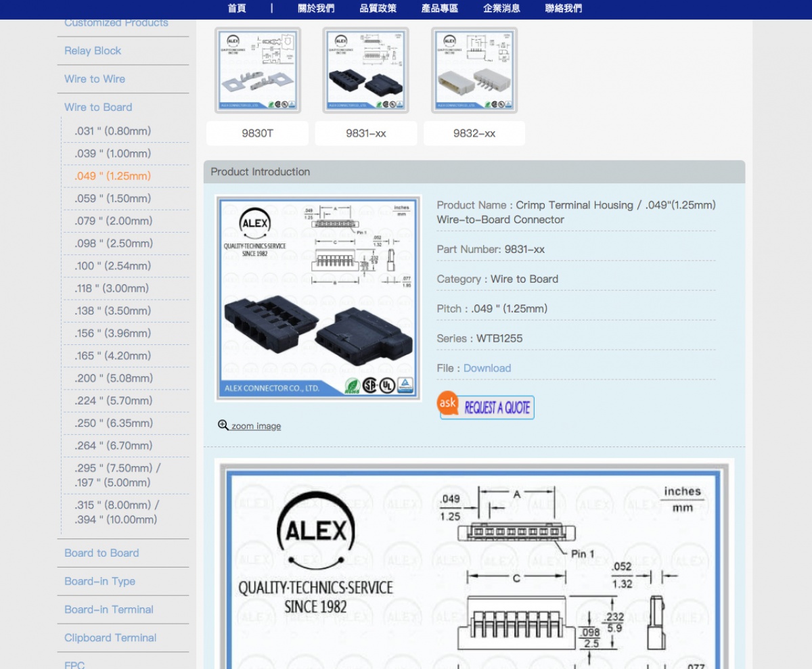
Task: Open the 關於我們 menu item
Action: click(316, 8)
